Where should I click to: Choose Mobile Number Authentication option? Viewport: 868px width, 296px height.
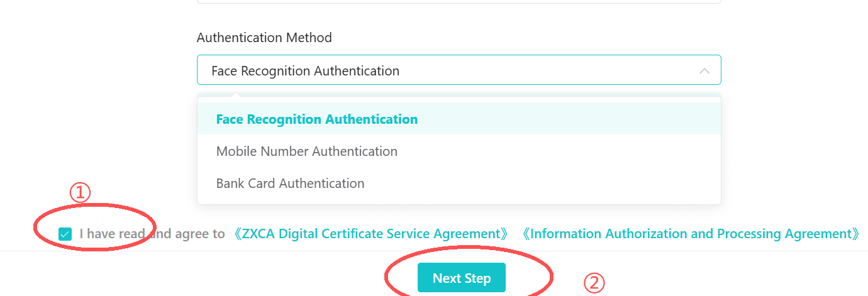307,151
